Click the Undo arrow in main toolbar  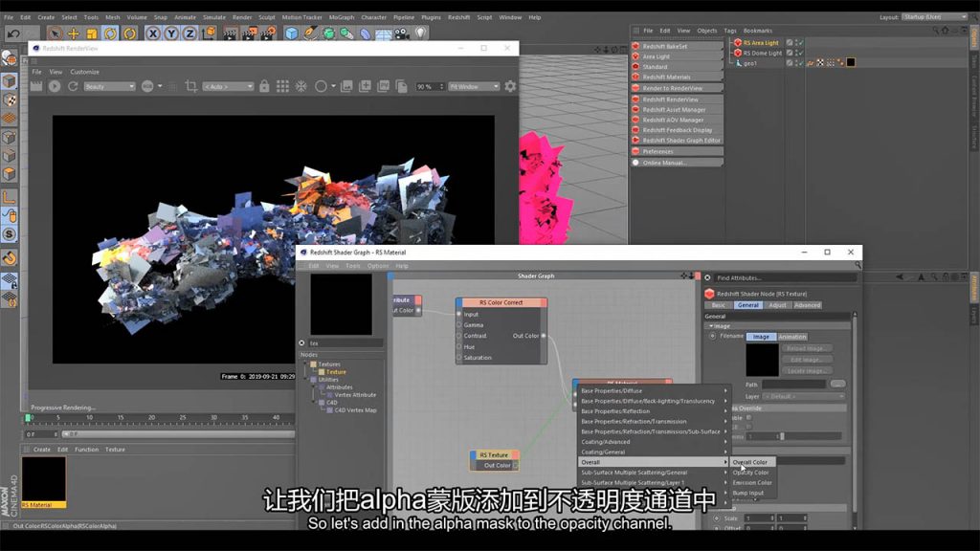click(13, 33)
